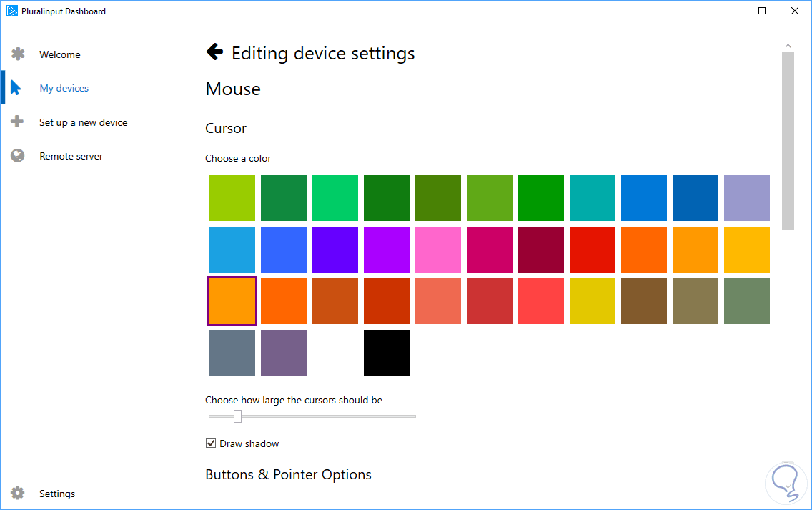This screenshot has height=510, width=812.
Task: Choose the hot pink color swatch
Action: pos(438,250)
